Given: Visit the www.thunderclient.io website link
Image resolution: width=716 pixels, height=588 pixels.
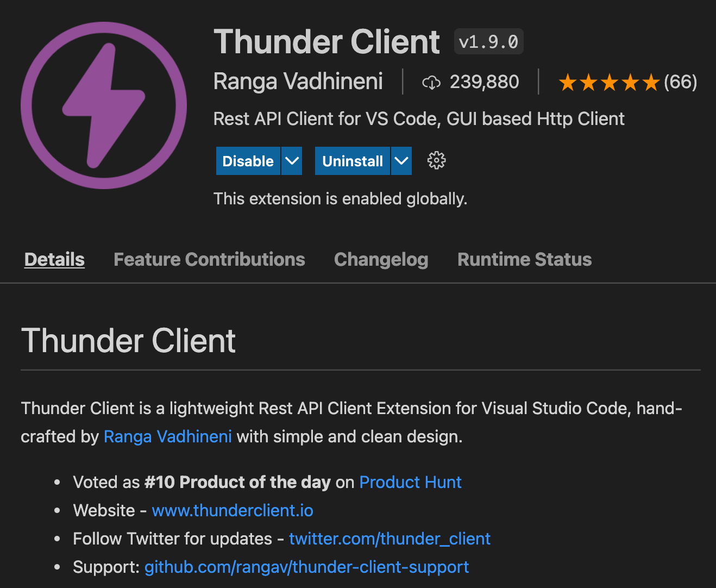Looking at the screenshot, I should click(x=233, y=510).
